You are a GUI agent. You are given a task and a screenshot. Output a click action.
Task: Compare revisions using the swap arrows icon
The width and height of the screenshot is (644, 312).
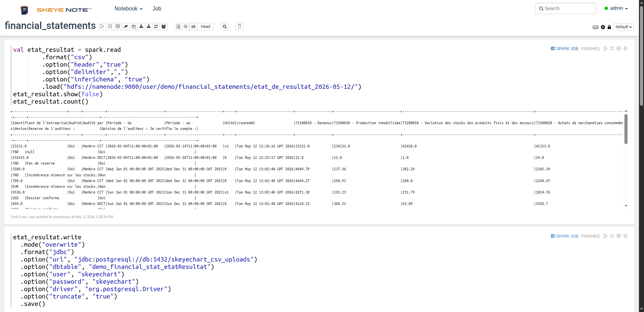(193, 27)
